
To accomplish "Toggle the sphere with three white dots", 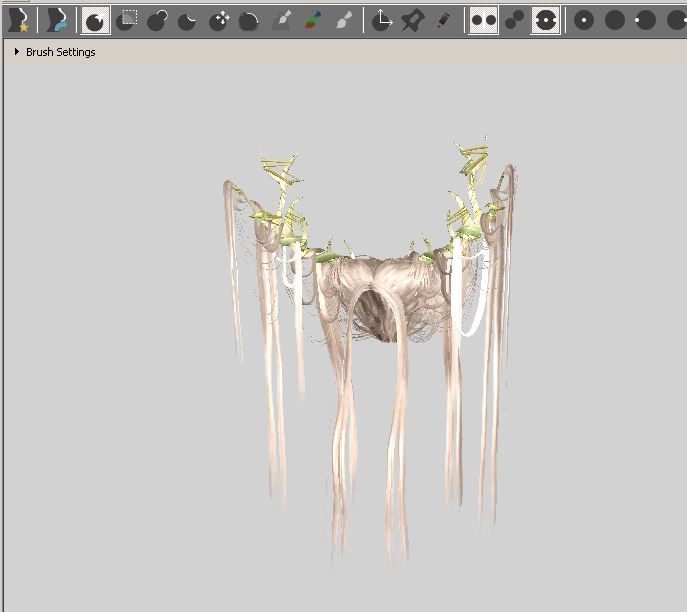I will [x=545, y=20].
